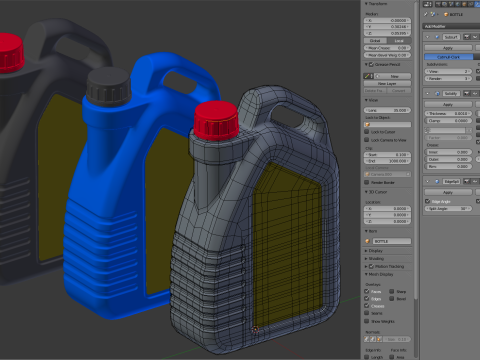Toggle Subsurf viewport visibility icon
The height and width of the screenshot is (360, 480).
pyautogui.click(x=475, y=37)
